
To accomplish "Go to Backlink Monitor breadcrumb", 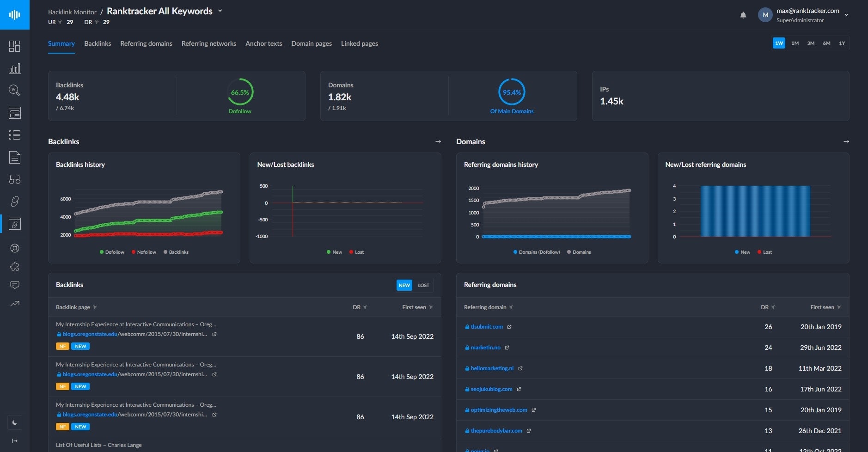I will click(72, 12).
